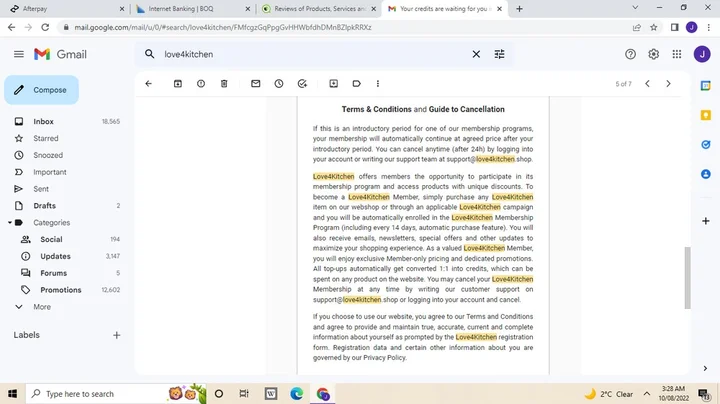Toggle the main menu hamburger
Viewport: 720px width, 404px height.
tap(18, 54)
